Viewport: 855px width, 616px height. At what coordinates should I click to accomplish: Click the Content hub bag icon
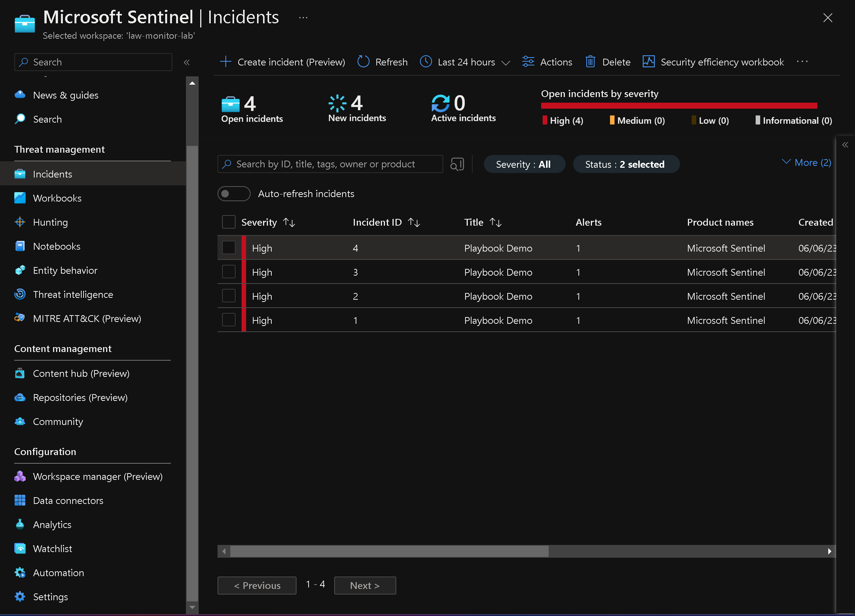(x=20, y=373)
